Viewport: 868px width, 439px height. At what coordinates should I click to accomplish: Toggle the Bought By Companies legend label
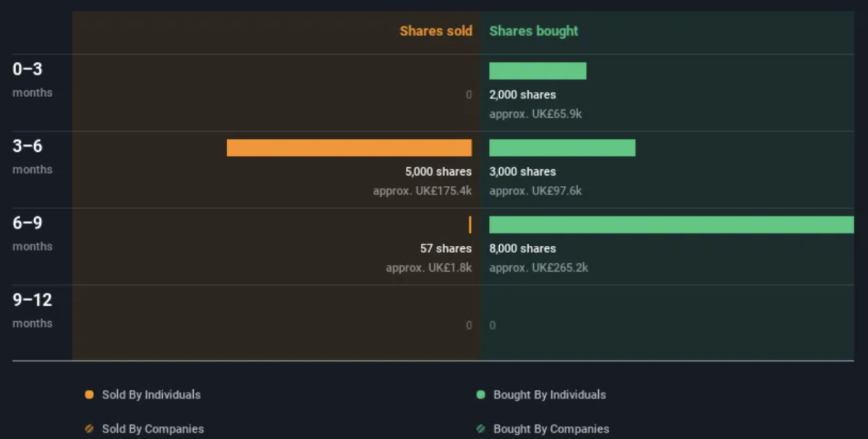point(551,429)
